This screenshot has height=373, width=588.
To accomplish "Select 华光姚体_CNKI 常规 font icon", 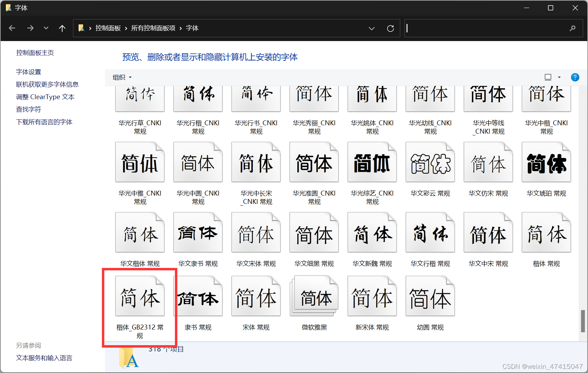I will [372, 98].
